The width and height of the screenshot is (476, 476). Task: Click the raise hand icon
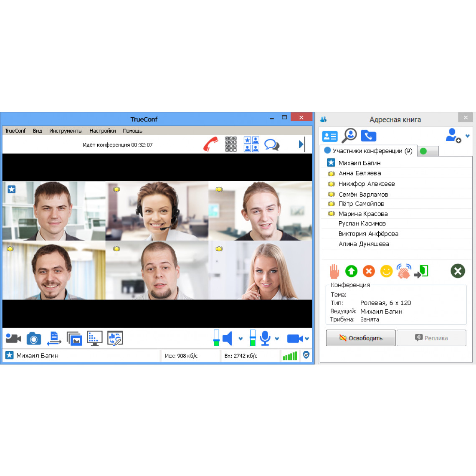click(x=334, y=271)
